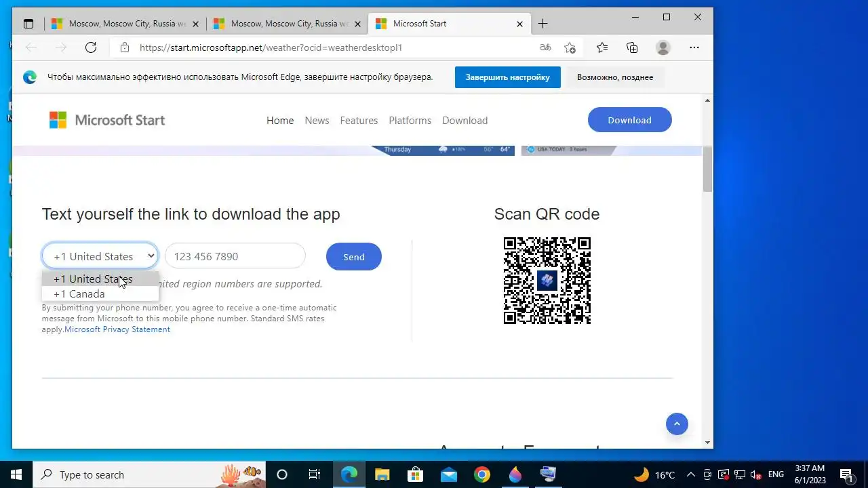The width and height of the screenshot is (868, 488).
Task: Select +1 Canada option
Action: coord(100,293)
